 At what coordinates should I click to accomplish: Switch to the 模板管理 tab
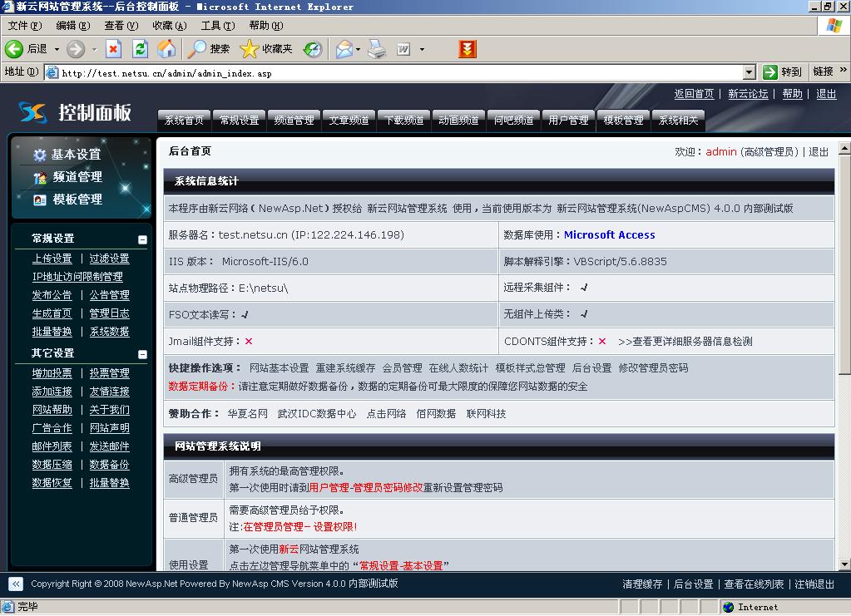(623, 120)
